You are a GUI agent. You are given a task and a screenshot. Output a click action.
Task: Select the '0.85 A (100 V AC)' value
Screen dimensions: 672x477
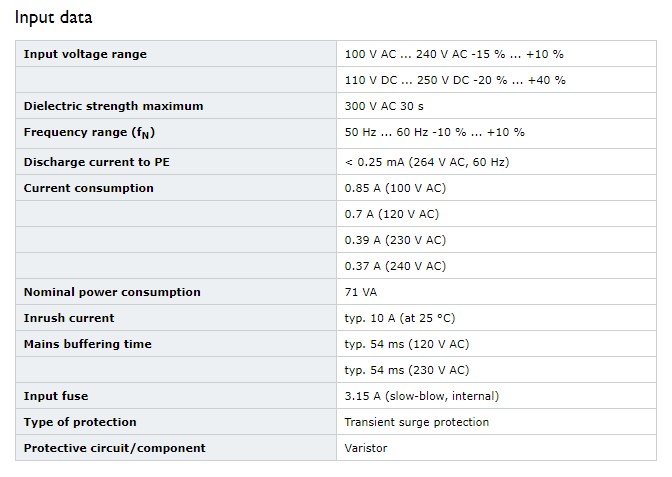(395, 188)
